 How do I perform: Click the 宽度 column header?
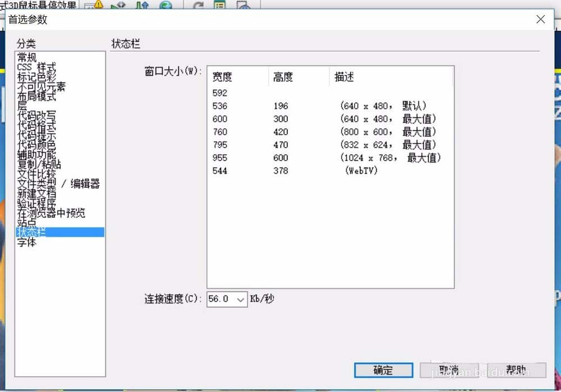pos(237,76)
